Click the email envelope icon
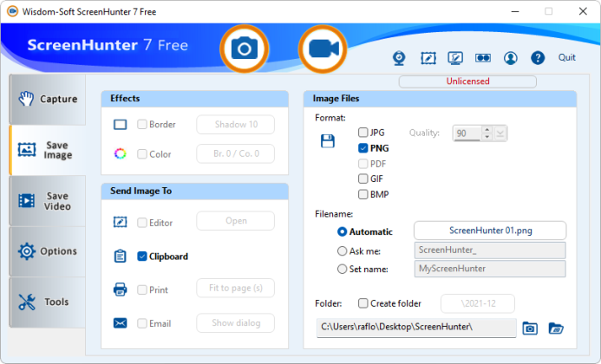Image resolution: width=601 pixels, height=364 pixels. point(120,323)
